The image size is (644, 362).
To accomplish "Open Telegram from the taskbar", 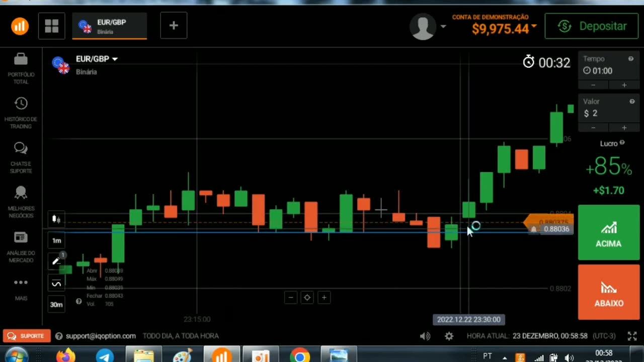I will pyautogui.click(x=105, y=356).
